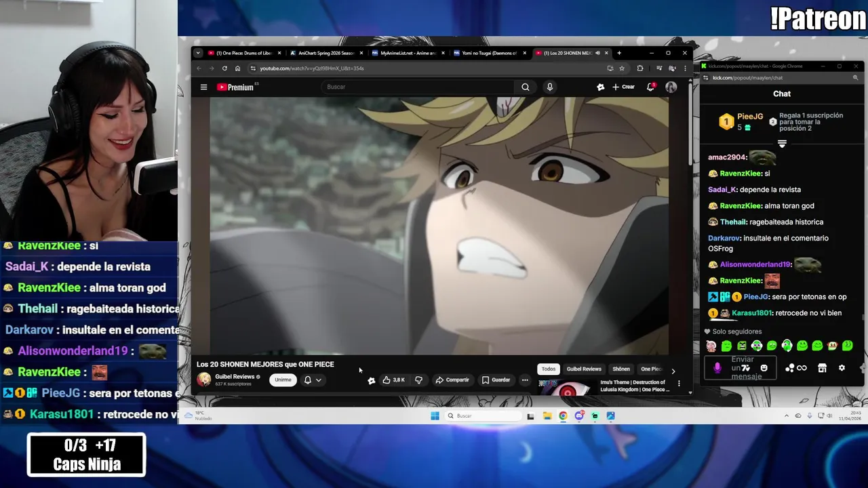Like the video with thumbs up
Screen dimensions: 868x488
pyautogui.click(x=393, y=380)
